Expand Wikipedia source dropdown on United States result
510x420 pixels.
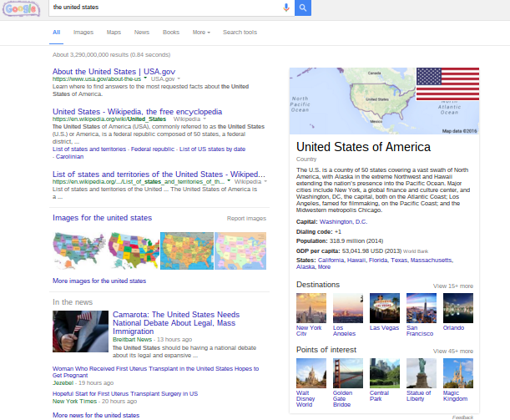click(x=205, y=119)
